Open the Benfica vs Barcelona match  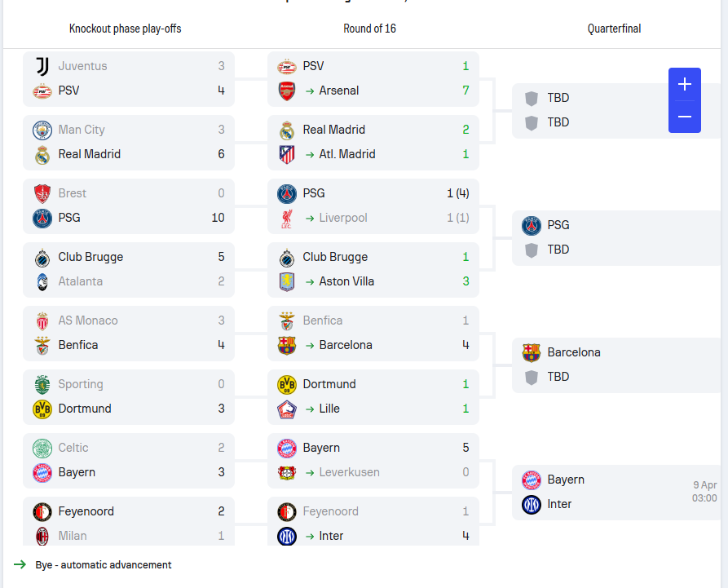[373, 333]
